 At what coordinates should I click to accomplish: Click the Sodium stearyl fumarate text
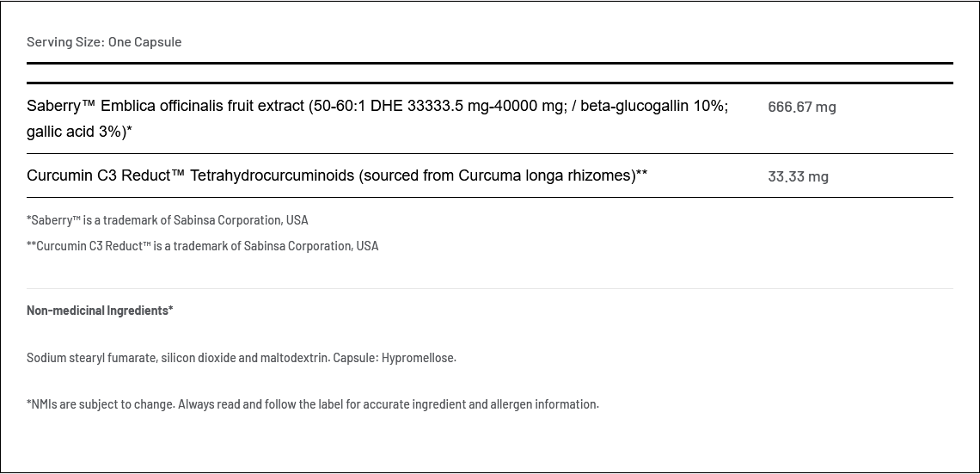91,358
